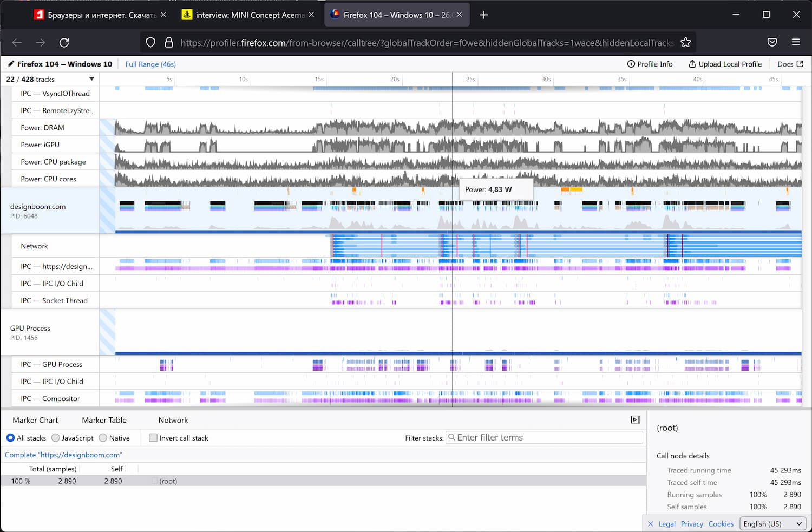
Task: Bookmark this page with star icon
Action: tap(685, 42)
